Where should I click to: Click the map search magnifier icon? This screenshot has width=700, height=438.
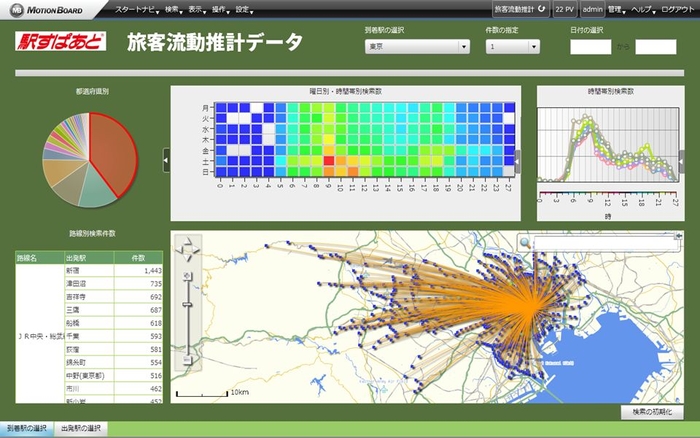(525, 242)
